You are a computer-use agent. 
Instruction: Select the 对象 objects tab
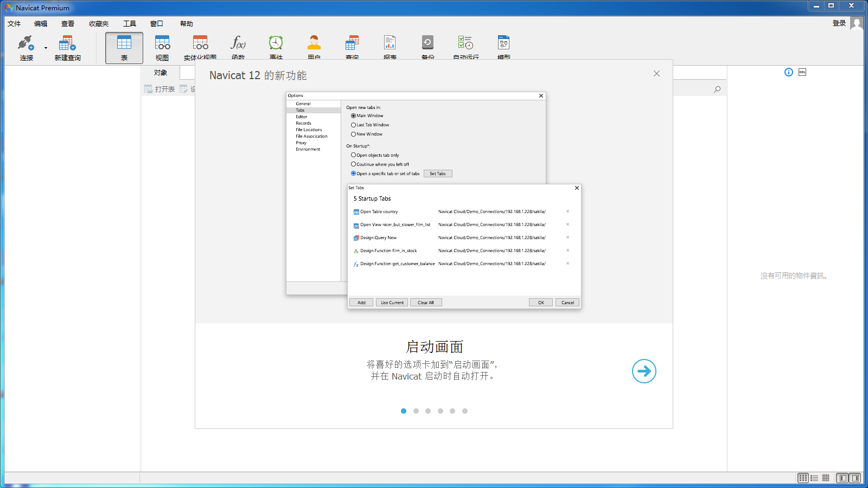click(x=161, y=73)
